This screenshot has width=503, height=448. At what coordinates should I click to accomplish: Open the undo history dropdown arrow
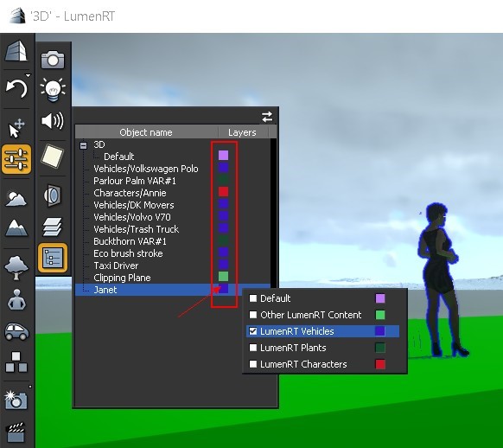pyautogui.click(x=29, y=76)
